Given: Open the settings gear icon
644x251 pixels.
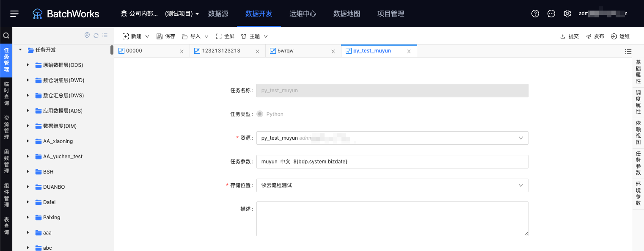Looking at the screenshot, I should tap(567, 14).
